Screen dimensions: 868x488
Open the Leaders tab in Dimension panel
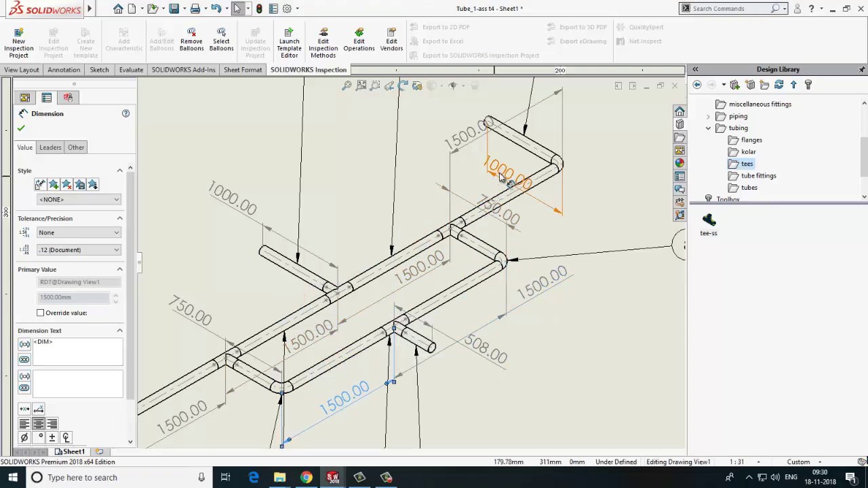[x=50, y=147]
